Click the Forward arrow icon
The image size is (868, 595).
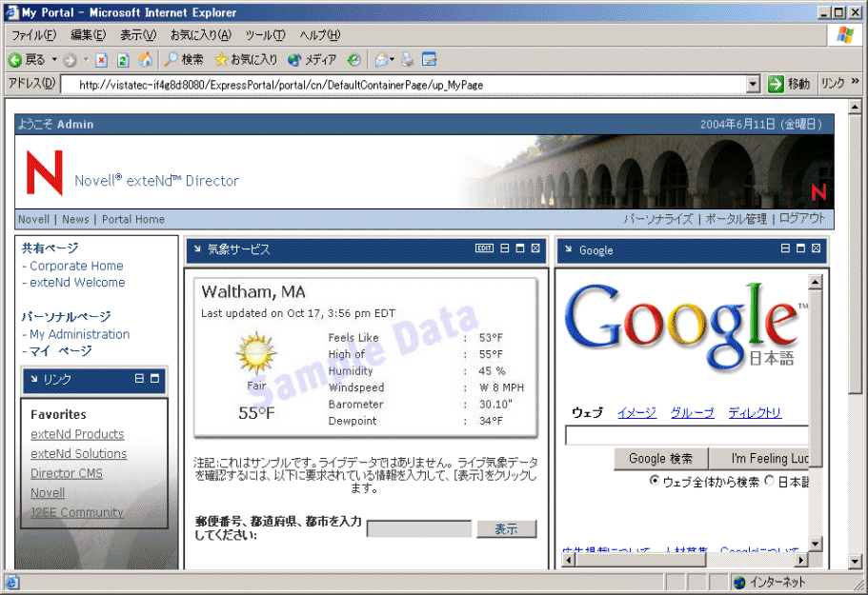coord(70,60)
